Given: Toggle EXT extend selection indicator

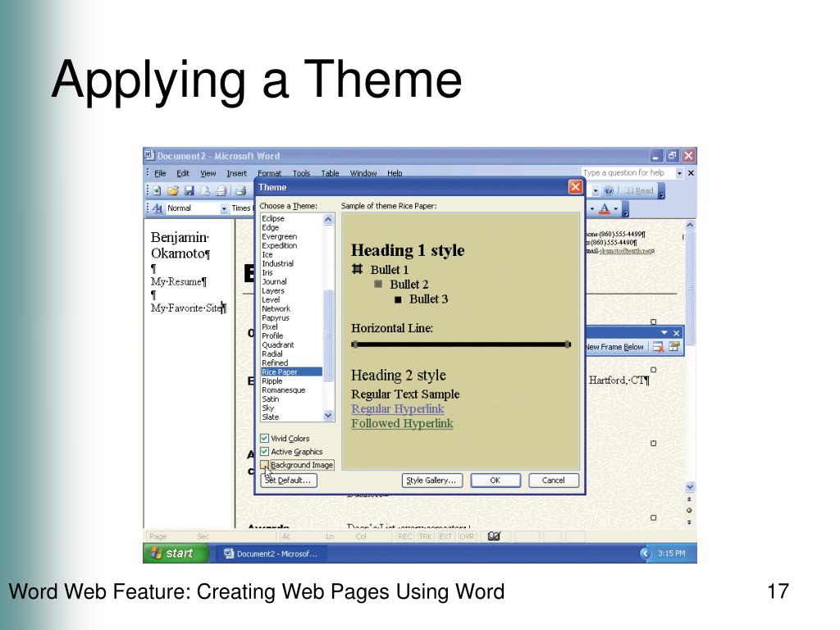Looking at the screenshot, I should 445,536.
